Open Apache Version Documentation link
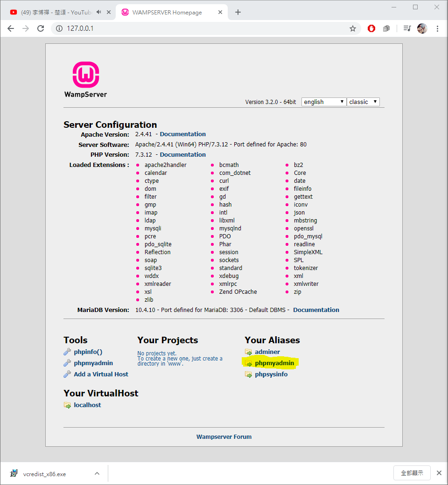Screen dimensions: 448x485 click(x=182, y=134)
